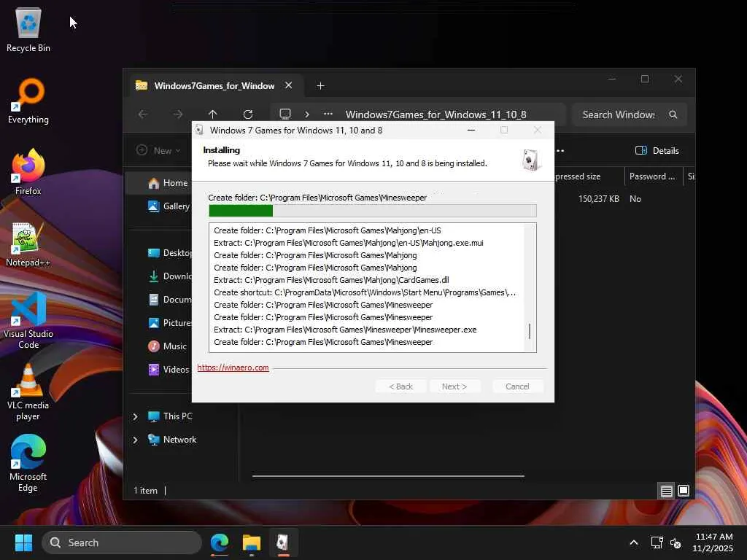Add a new File Explorer tab
Viewport: 747px width, 560px height.
tap(320, 86)
